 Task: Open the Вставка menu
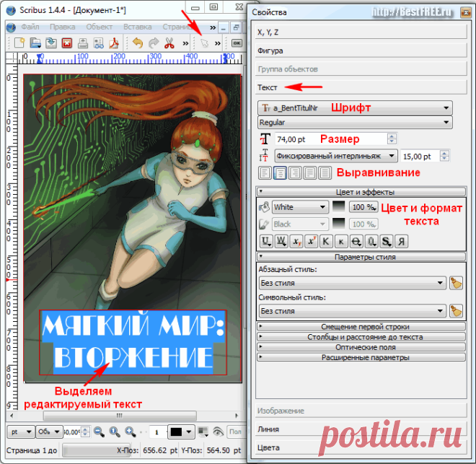(x=138, y=27)
